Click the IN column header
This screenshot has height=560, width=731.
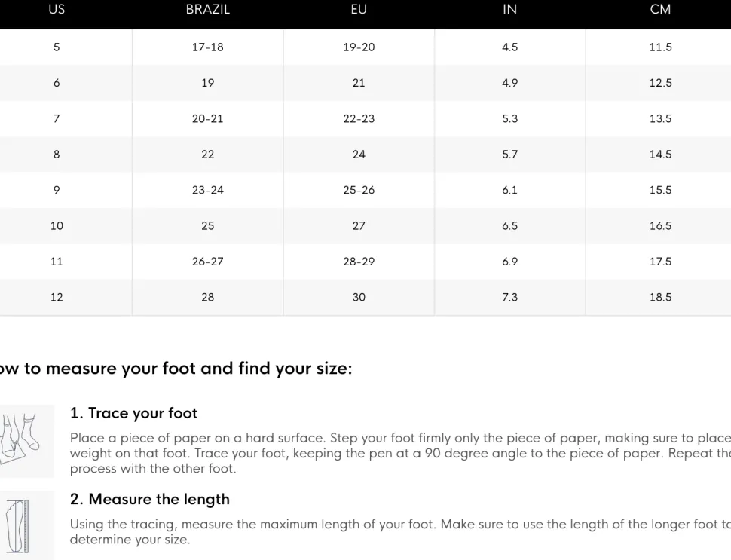(509, 9)
